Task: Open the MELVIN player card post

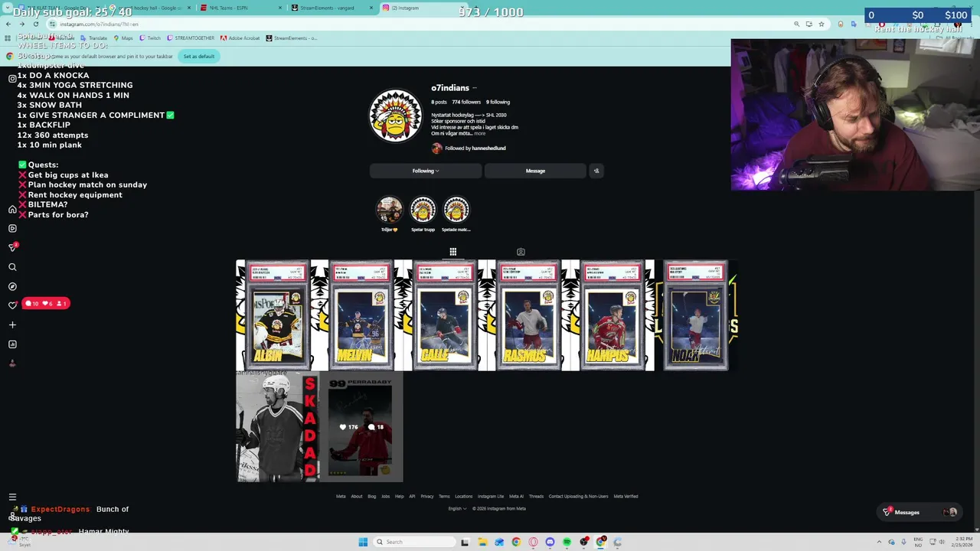Action: (361, 315)
